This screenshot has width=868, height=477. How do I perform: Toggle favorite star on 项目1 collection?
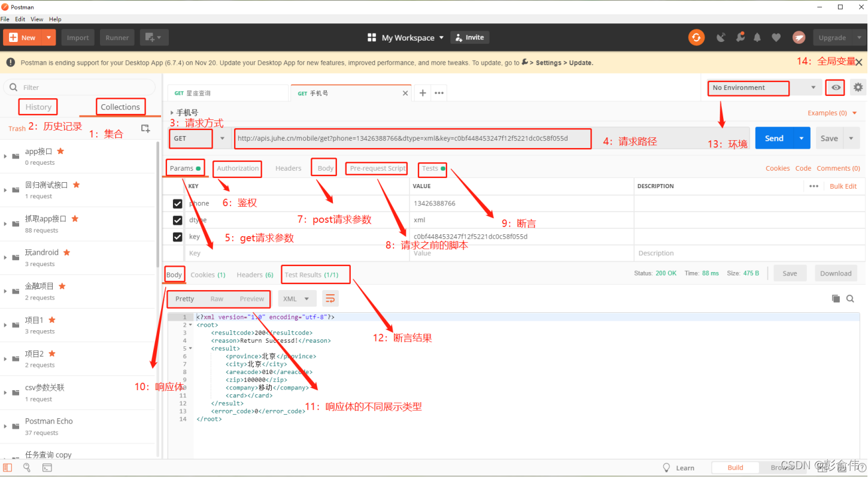[x=51, y=320]
